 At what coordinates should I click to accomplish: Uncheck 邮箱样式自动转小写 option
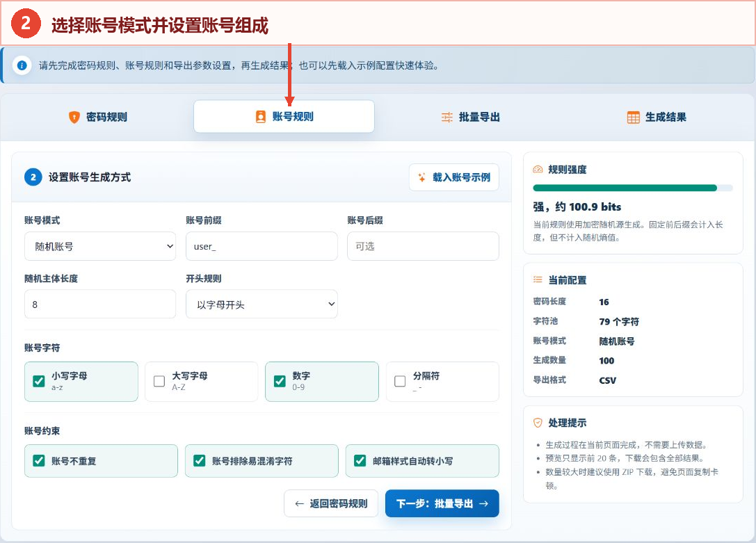click(360, 460)
